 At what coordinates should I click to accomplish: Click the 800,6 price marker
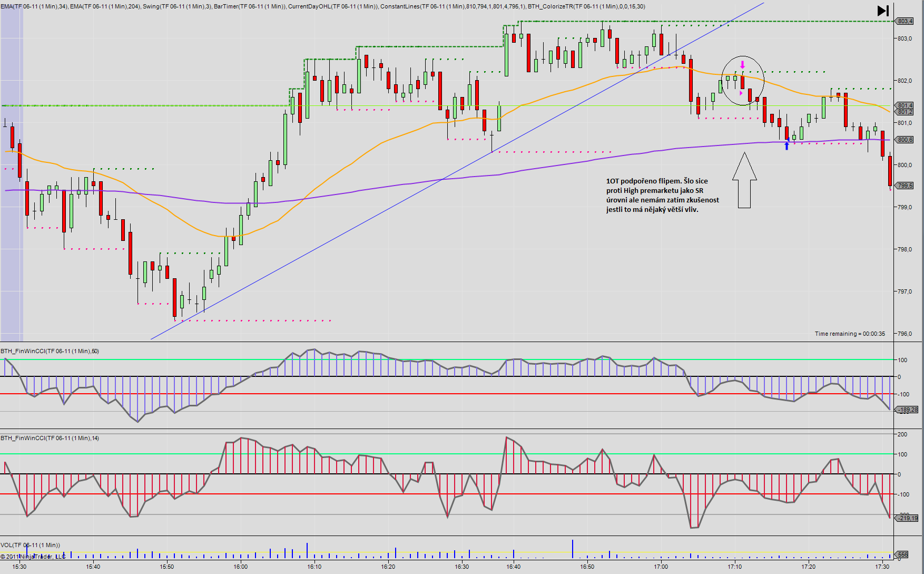pos(905,140)
